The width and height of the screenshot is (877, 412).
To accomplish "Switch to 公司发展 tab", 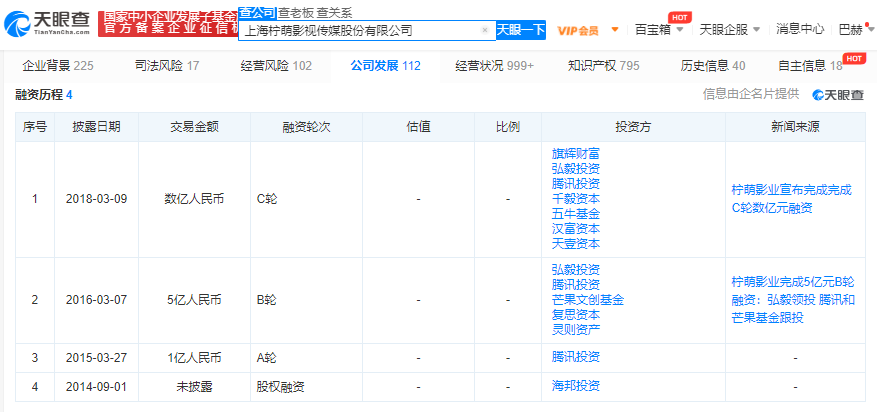I will pos(385,66).
